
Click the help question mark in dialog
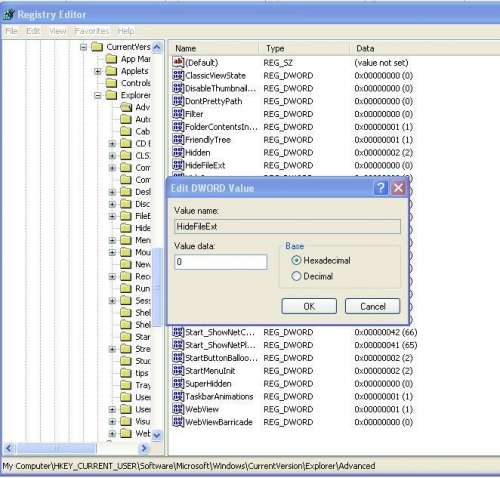pos(381,188)
